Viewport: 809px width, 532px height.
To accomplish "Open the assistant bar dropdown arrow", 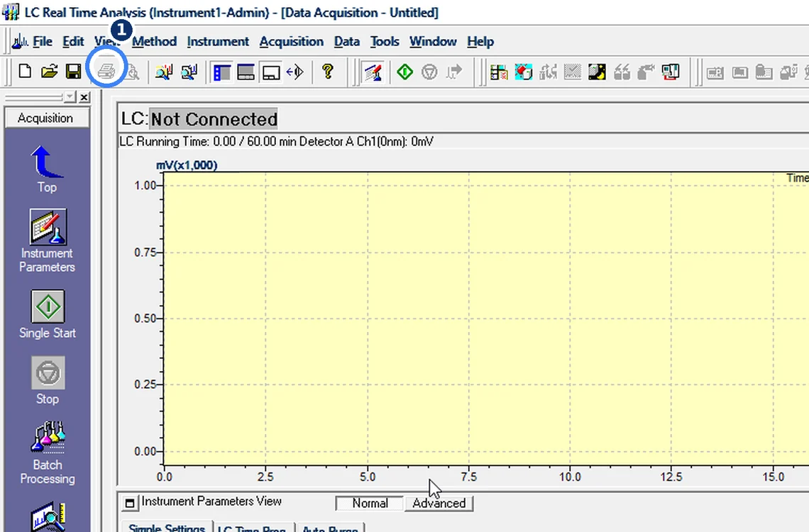I will tap(70, 97).
